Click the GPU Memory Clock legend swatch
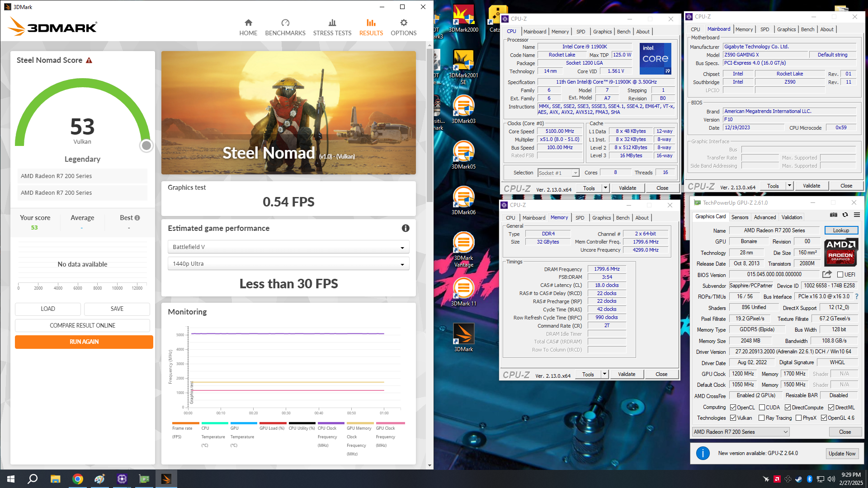The image size is (868, 488). point(360,423)
